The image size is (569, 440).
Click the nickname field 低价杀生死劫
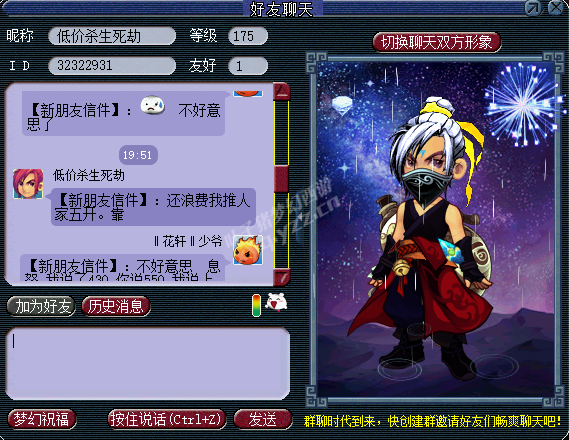112,36
